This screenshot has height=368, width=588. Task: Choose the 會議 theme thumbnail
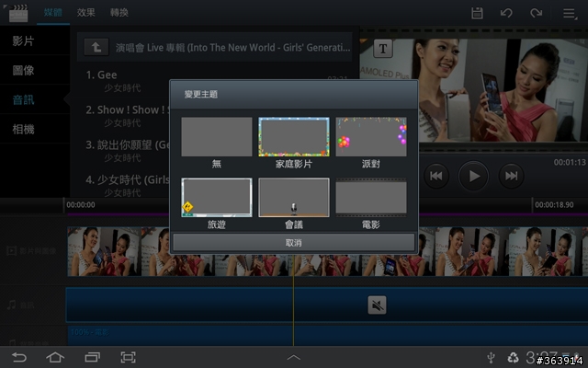[x=294, y=198]
